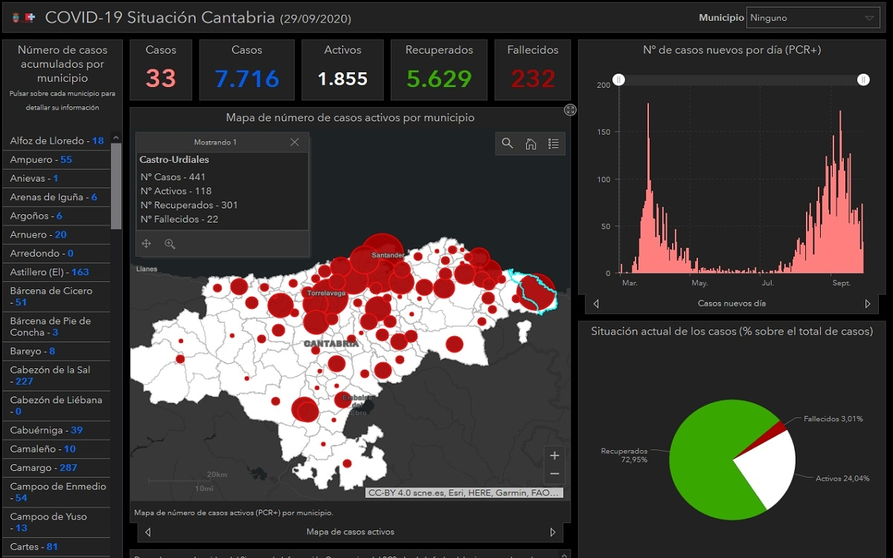
Task: Select Camargo - 287 in list
Action: pyautogui.click(x=56, y=468)
